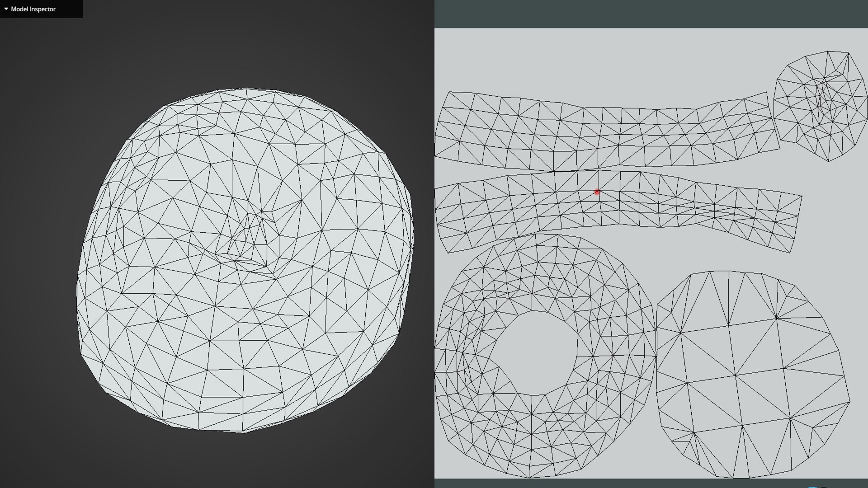Click the Model Inspector title label
868x488 pixels.
[x=33, y=9]
